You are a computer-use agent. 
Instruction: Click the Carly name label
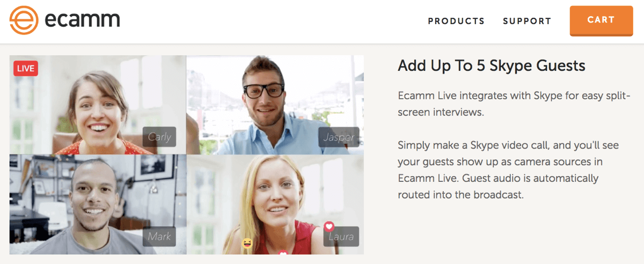point(159,137)
